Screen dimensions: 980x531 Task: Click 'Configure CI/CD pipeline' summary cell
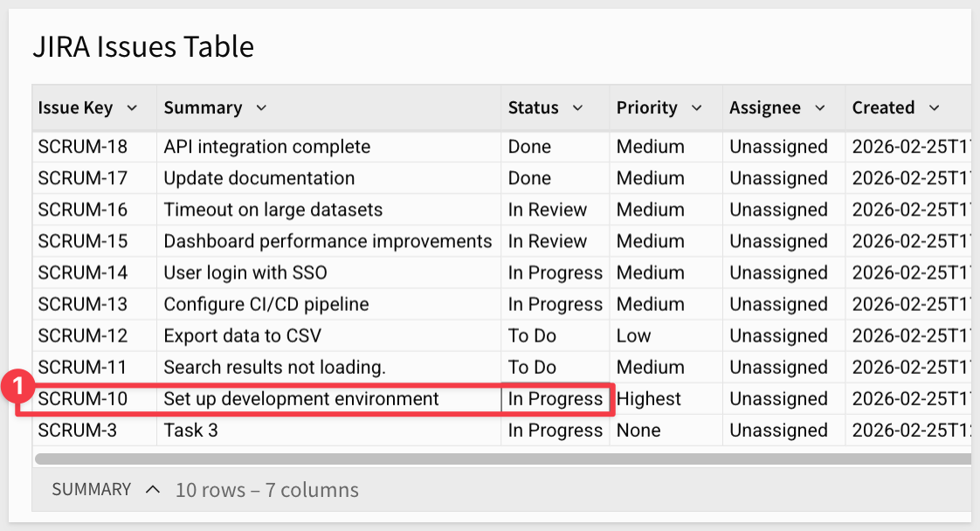tap(266, 305)
